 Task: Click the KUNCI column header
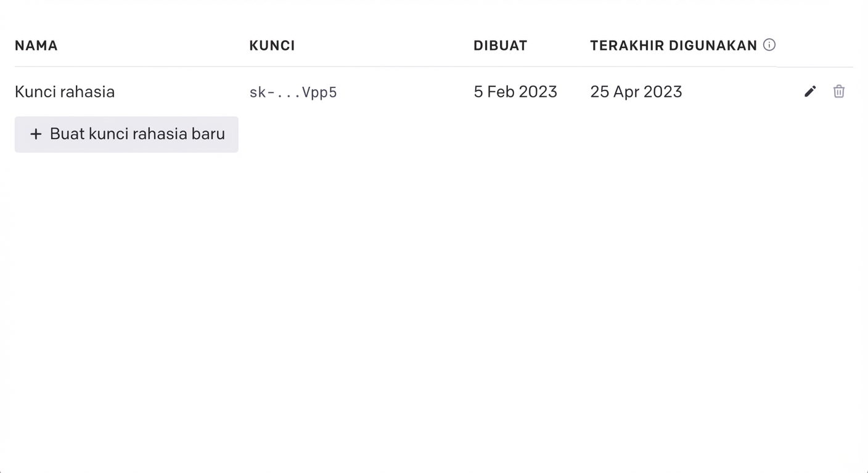(272, 46)
